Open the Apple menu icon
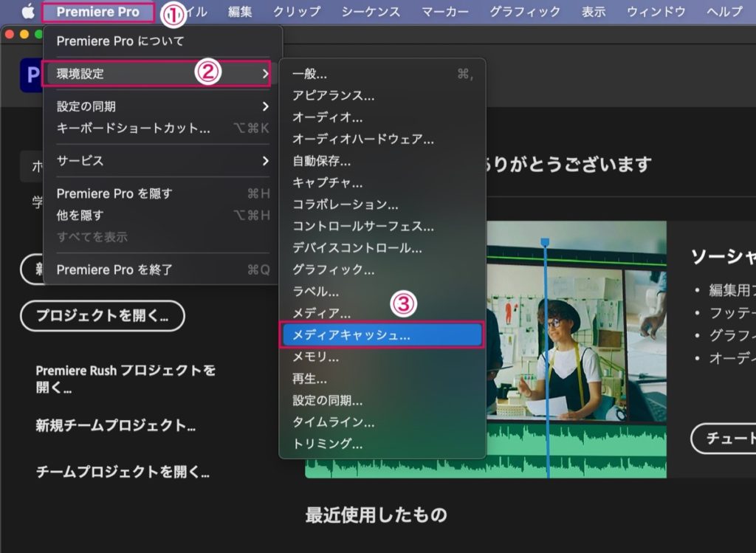This screenshot has height=553, width=756. tap(28, 12)
